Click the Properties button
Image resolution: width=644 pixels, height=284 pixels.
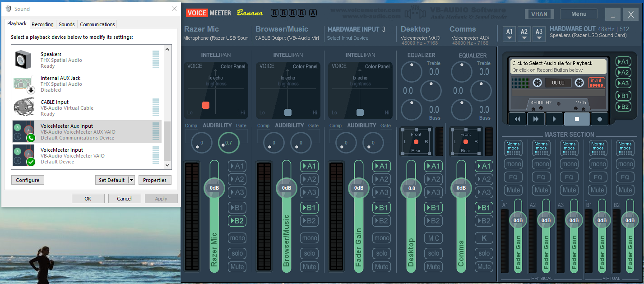[155, 180]
